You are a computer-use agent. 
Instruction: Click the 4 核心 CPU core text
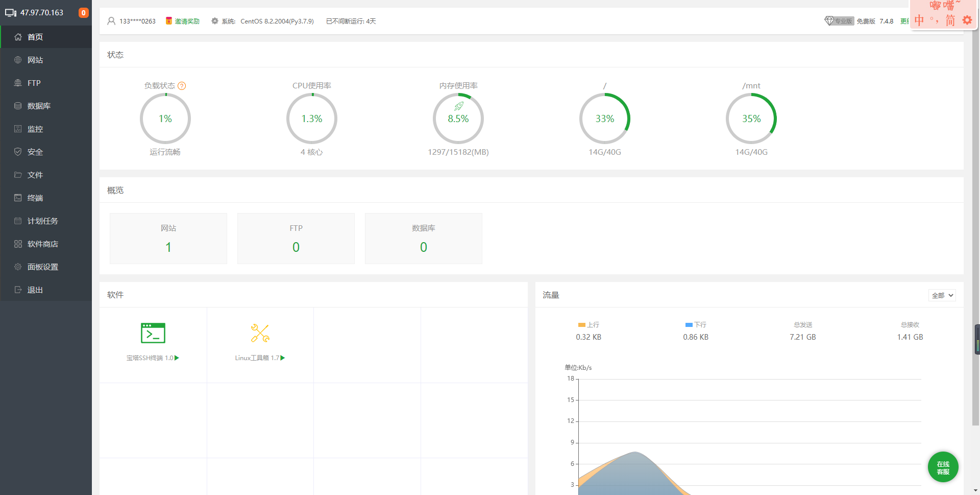311,152
